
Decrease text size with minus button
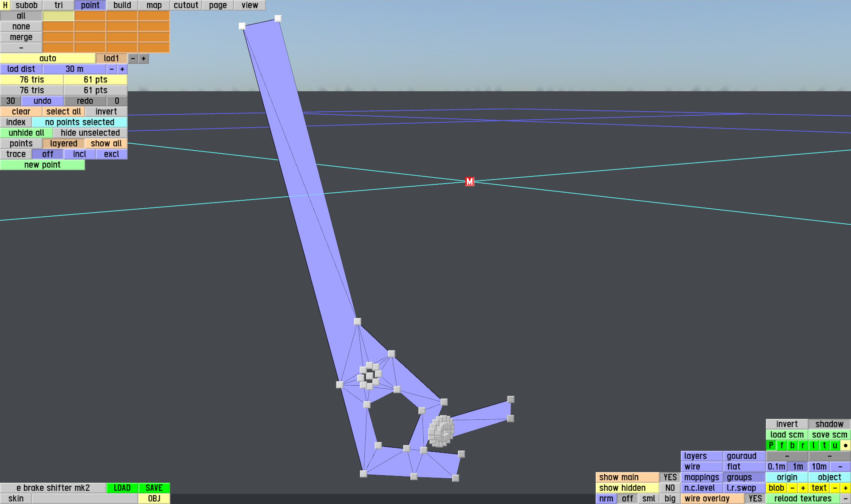click(835, 488)
